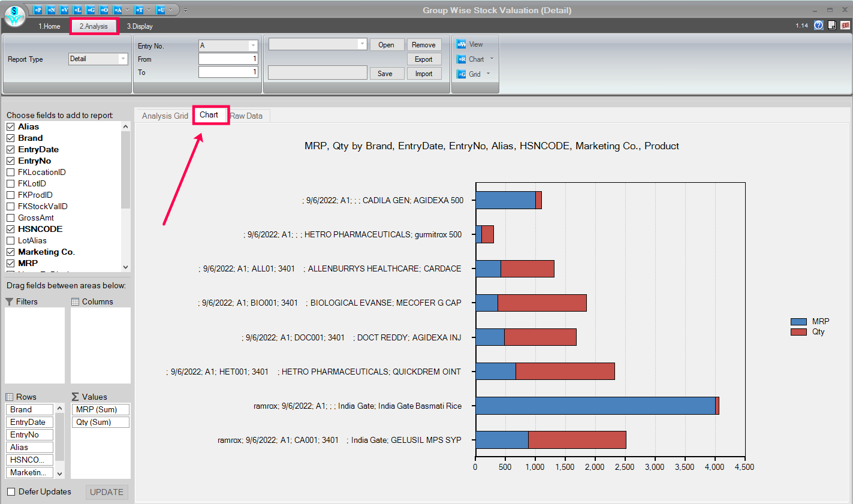Viewport: 853px width, 504px height.
Task: Click the Open button
Action: tap(387, 45)
